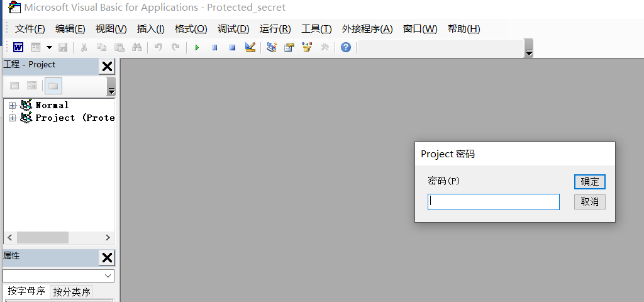
Task: Open the Insert object dropdown arrow
Action: pyautogui.click(x=49, y=47)
